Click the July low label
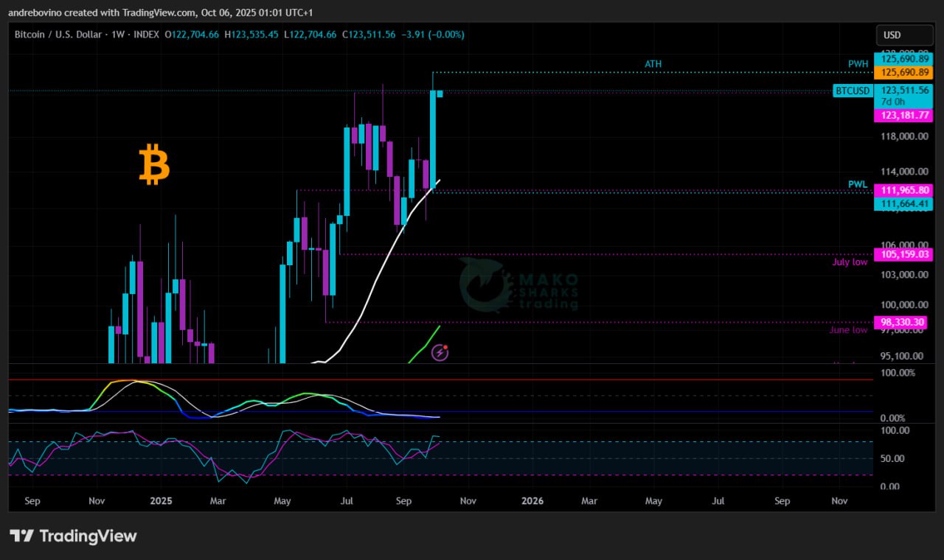Viewport: 944px width, 560px height. coord(850,262)
